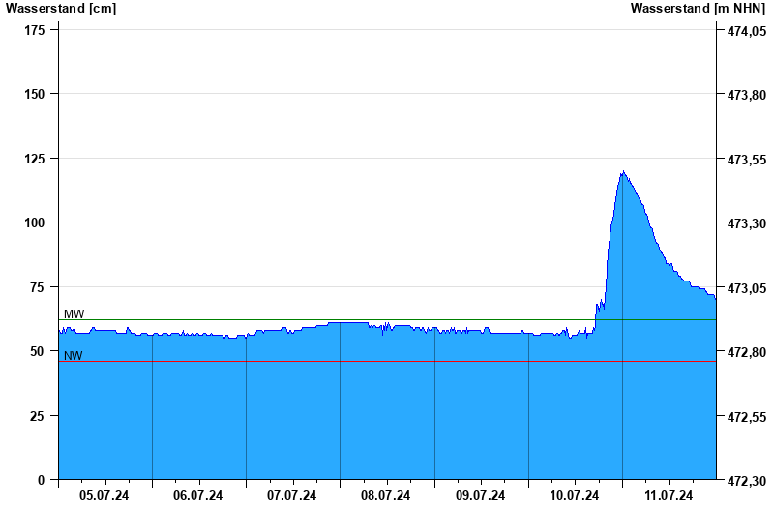The height and width of the screenshot is (532, 774).
Task: Click the 50 left axis value
Action: pos(37,351)
